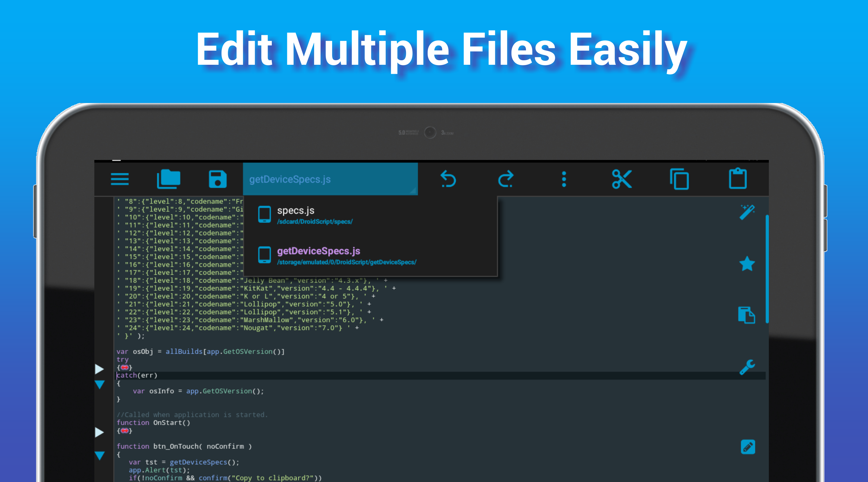
Task: Open the three-dot overflow menu
Action: click(x=564, y=179)
